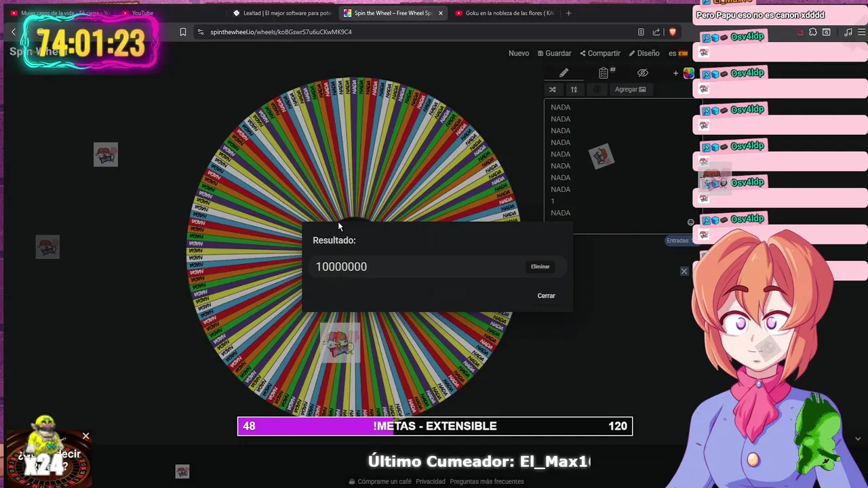Open the Brave shields lion icon

point(673,32)
